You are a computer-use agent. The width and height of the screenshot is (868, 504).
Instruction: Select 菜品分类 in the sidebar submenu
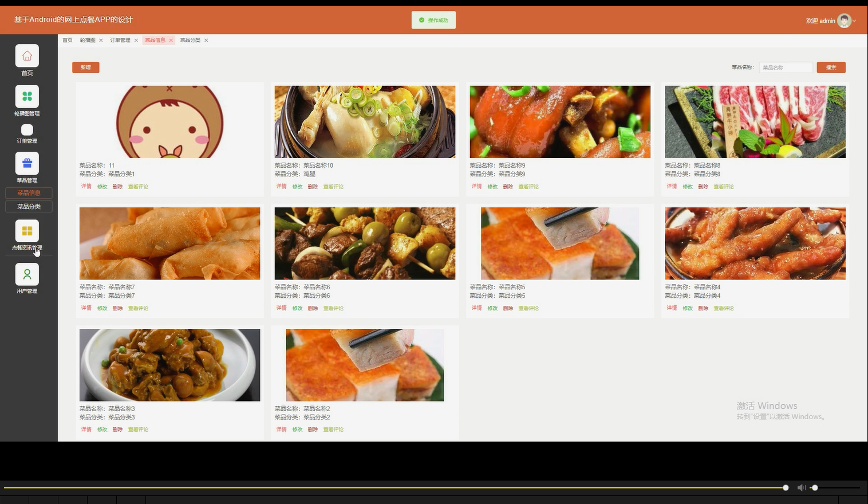(28, 206)
